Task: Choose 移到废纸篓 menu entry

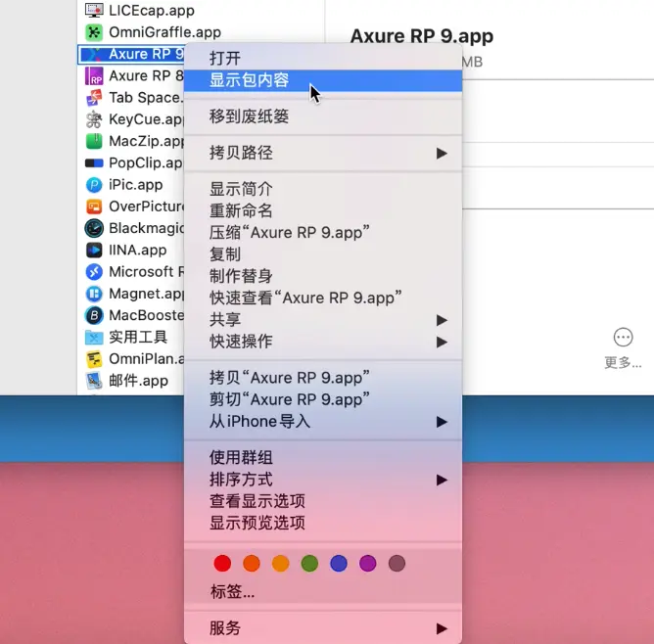Action: click(323, 116)
